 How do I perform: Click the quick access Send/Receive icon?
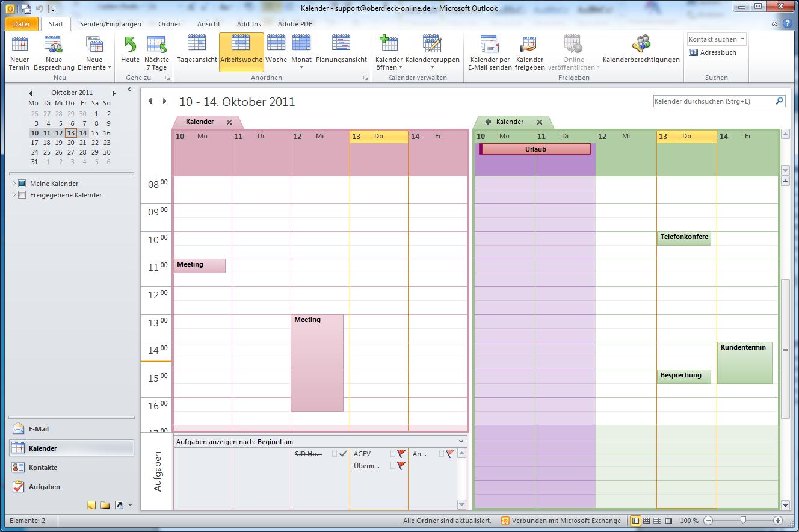tap(26, 8)
